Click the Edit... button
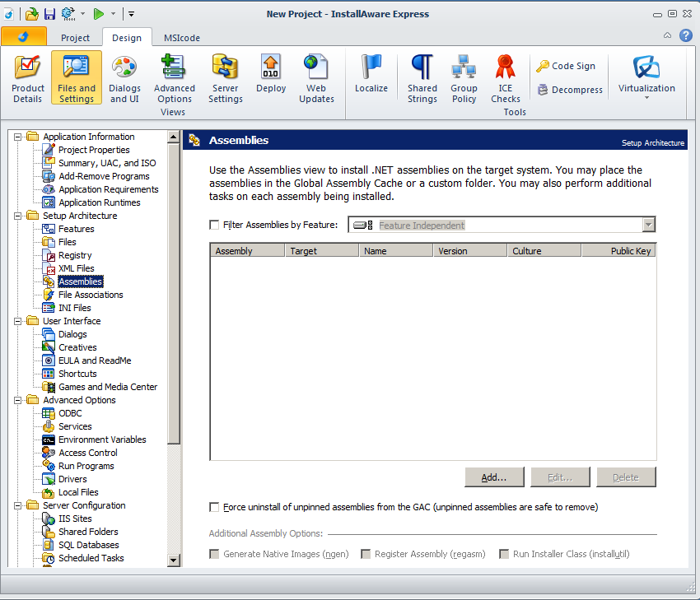This screenshot has height=600, width=700. [560, 477]
